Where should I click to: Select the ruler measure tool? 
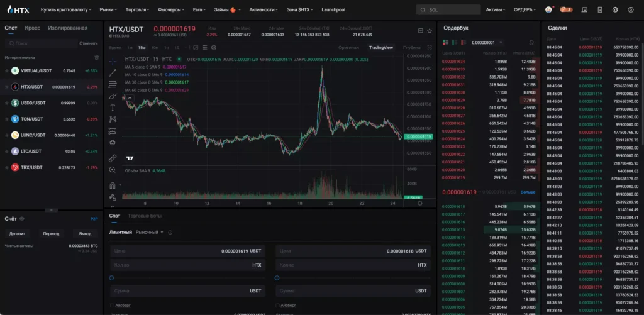click(113, 158)
